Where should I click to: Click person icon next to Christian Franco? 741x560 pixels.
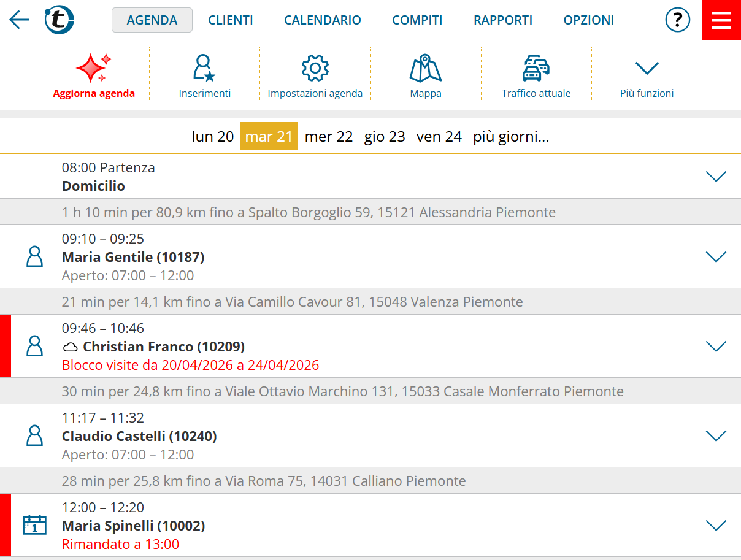(x=35, y=346)
